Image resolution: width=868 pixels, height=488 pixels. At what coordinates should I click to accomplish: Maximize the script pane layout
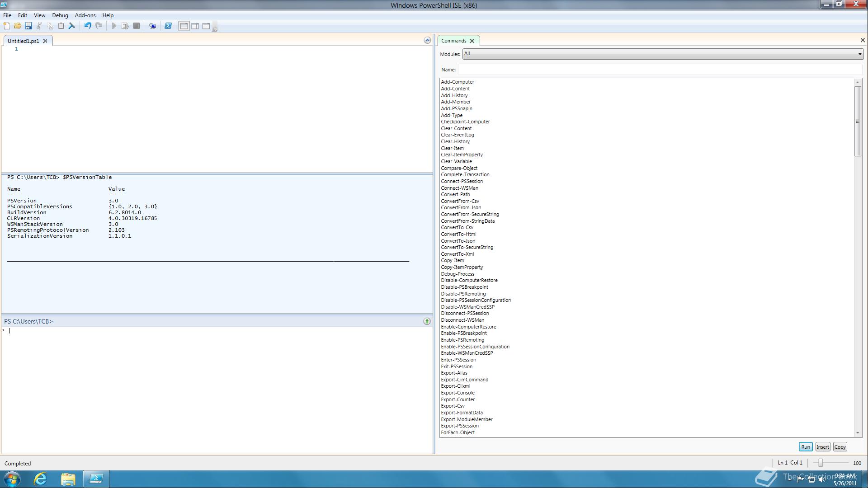click(x=206, y=26)
